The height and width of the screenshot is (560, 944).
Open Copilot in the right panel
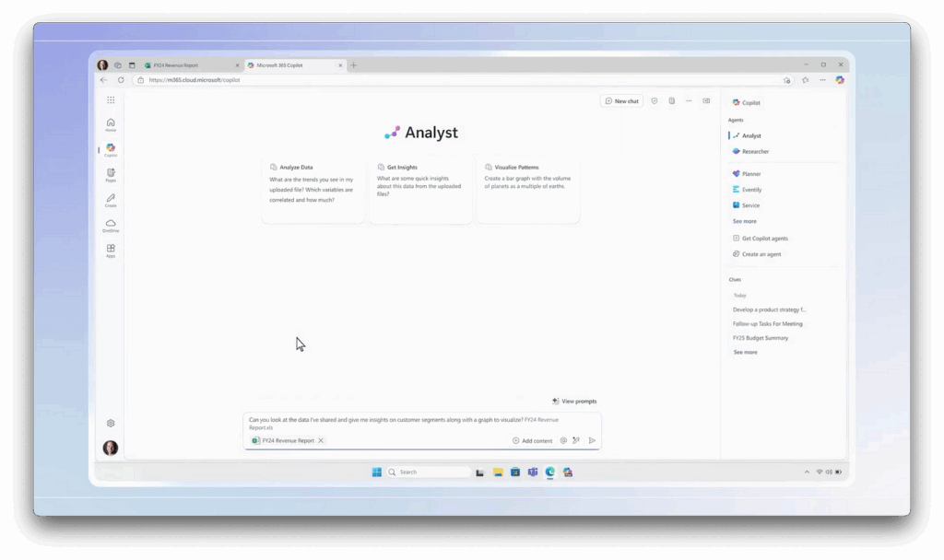click(746, 102)
